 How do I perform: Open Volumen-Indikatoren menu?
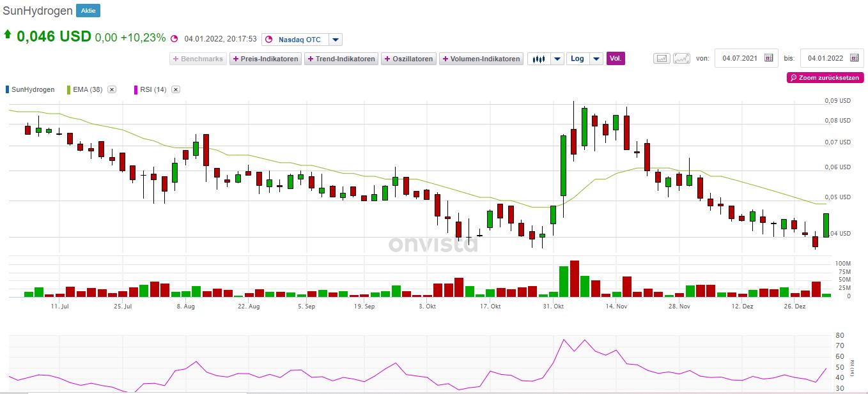[x=481, y=59]
